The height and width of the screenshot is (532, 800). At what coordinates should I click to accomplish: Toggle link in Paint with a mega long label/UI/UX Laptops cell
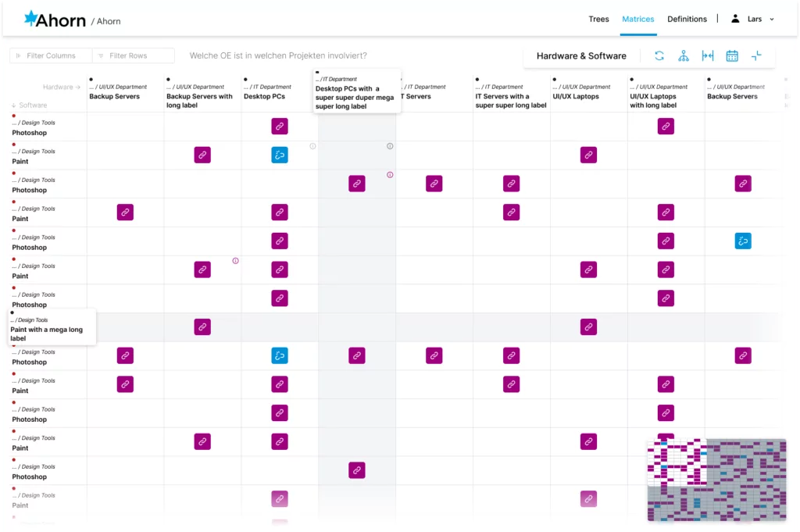click(588, 327)
